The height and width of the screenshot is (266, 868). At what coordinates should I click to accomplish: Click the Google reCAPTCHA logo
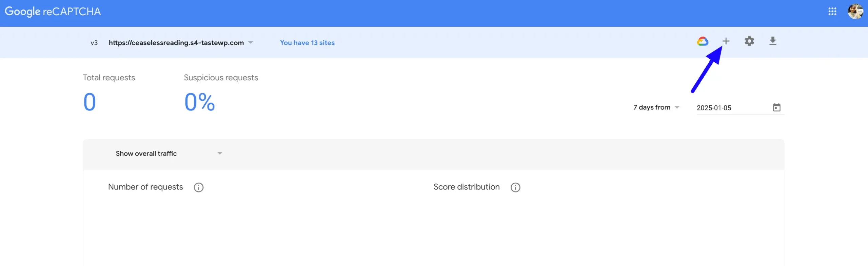click(53, 12)
